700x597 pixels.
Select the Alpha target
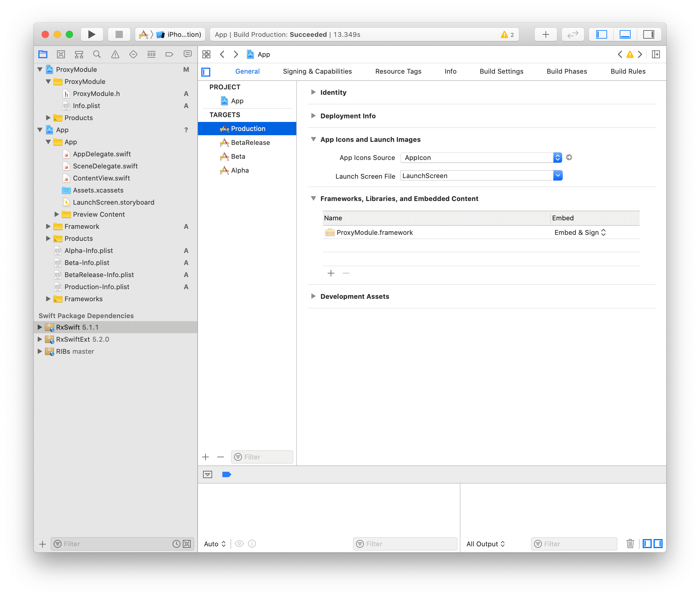point(247,170)
